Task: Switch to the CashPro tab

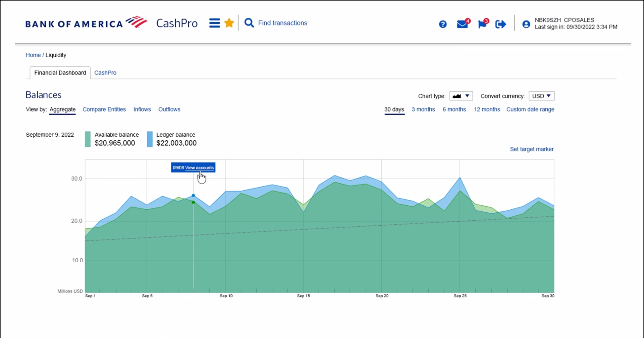Action: click(x=105, y=73)
